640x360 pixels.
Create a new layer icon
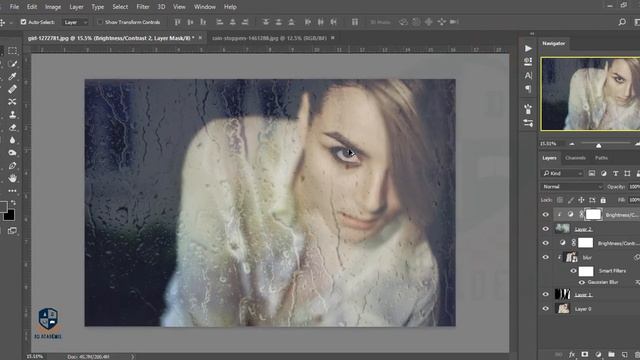tap(624, 354)
